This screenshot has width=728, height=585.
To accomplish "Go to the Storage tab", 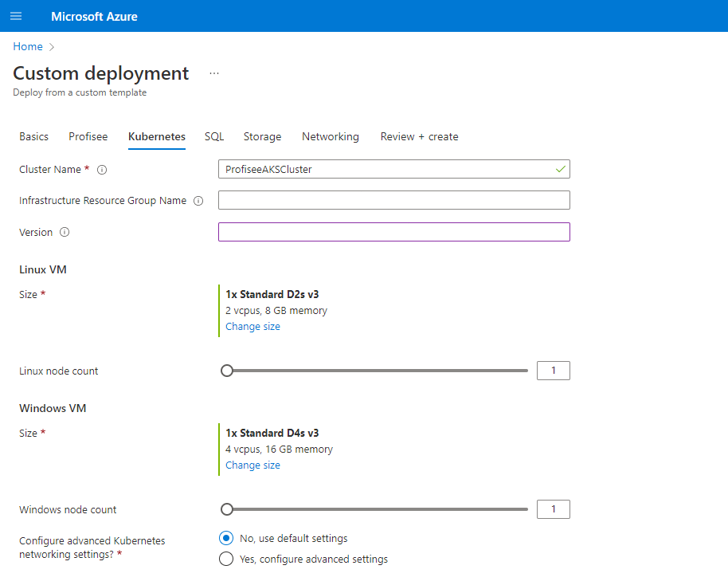I will (x=262, y=136).
